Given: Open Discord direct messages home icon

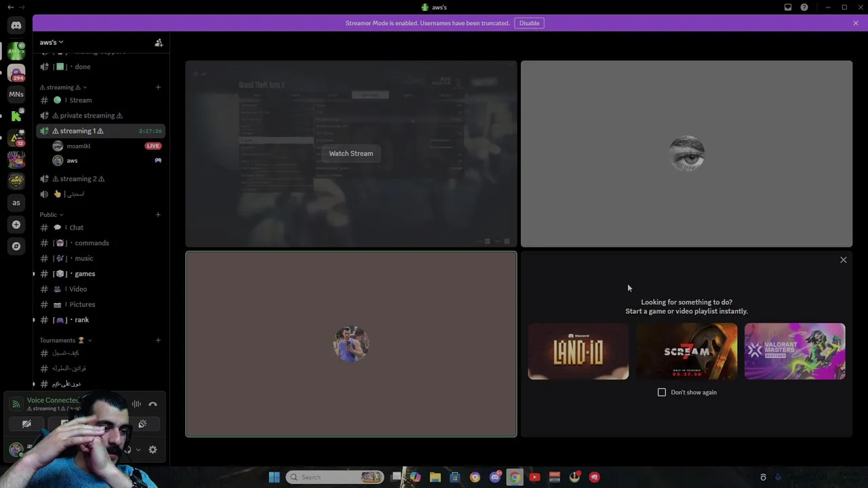Looking at the screenshot, I should pyautogui.click(x=16, y=26).
